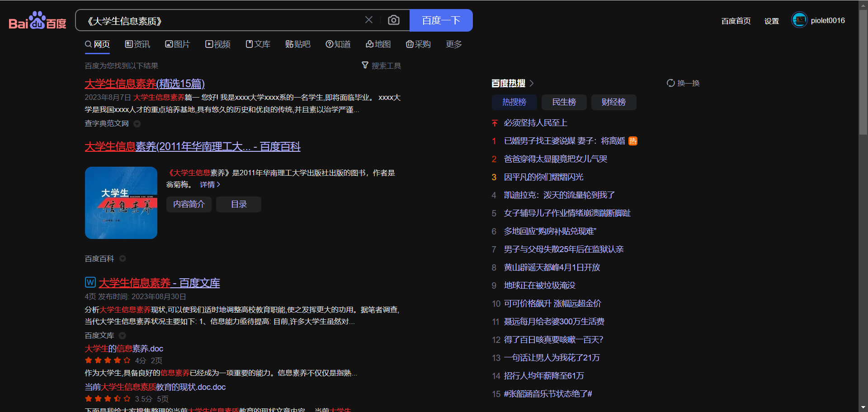Switch to the 图片 tab

coord(177,44)
